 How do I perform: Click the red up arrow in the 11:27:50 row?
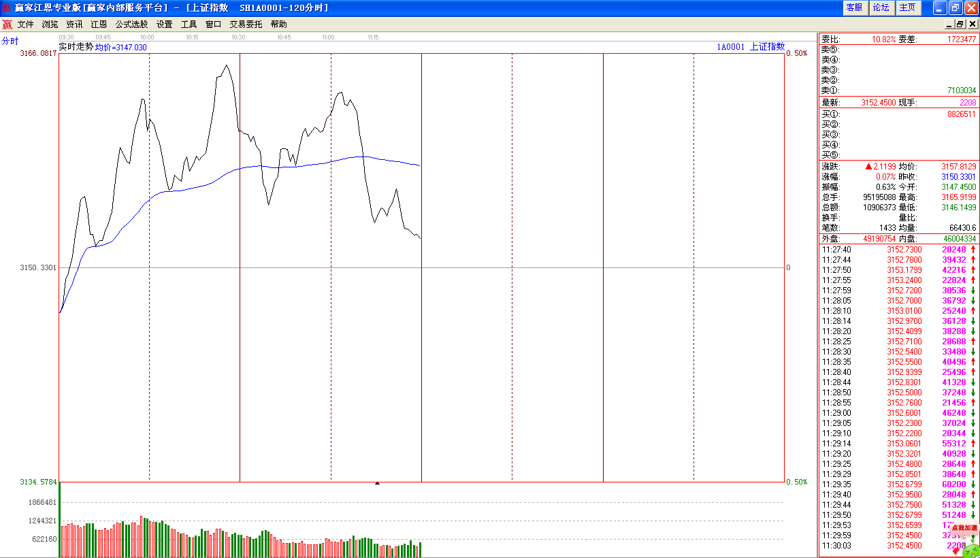[973, 270]
